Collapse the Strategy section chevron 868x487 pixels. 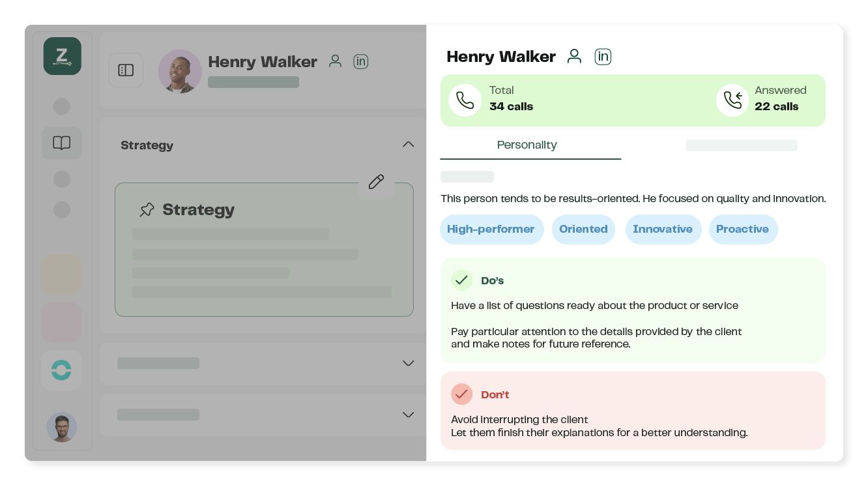point(408,145)
